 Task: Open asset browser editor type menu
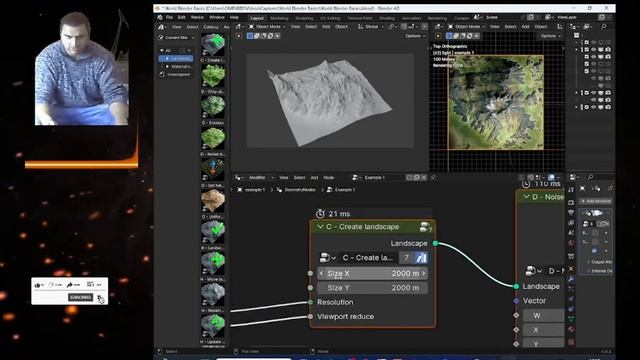(x=162, y=27)
